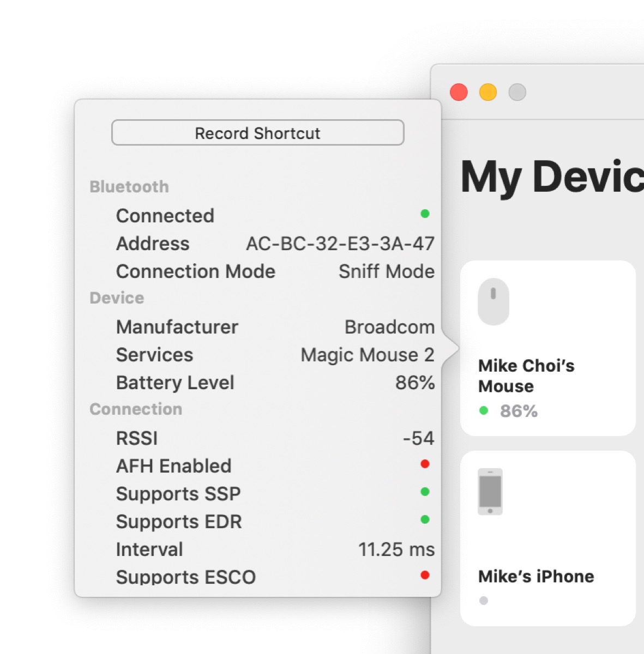Select Mike Choi's Mouse device name

point(526,376)
